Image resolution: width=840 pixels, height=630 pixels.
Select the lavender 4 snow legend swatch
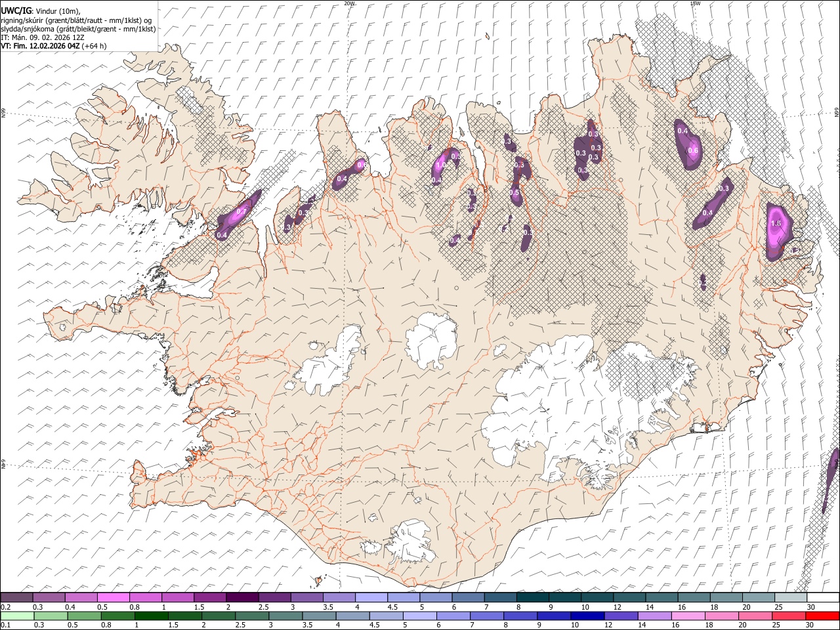coord(371,598)
